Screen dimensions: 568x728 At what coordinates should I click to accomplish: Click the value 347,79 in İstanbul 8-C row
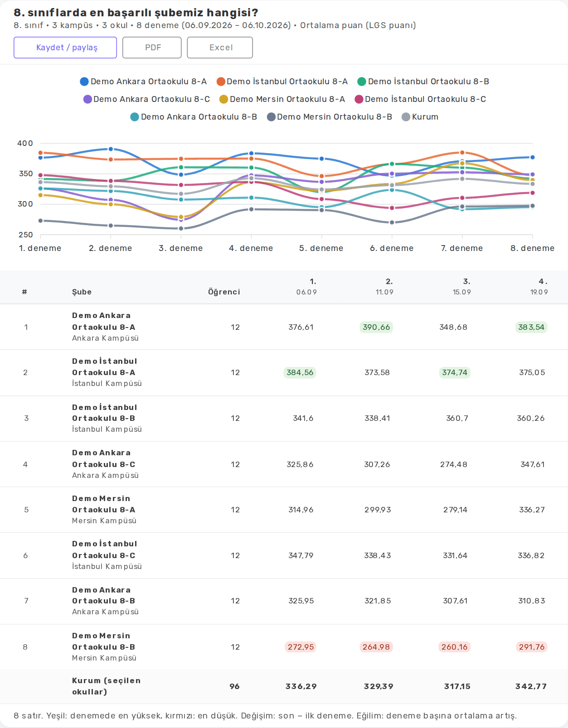(301, 555)
